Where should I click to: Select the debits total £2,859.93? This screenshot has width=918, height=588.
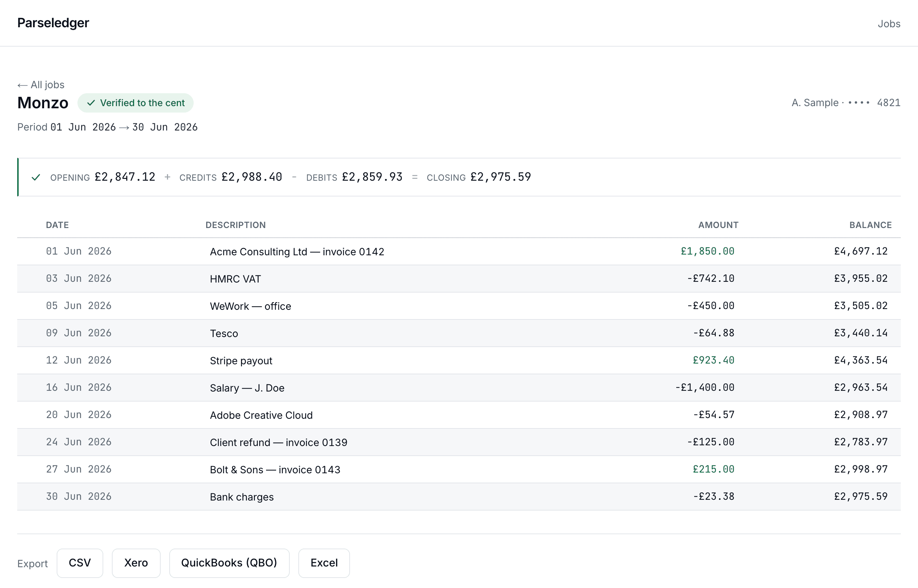pyautogui.click(x=372, y=177)
